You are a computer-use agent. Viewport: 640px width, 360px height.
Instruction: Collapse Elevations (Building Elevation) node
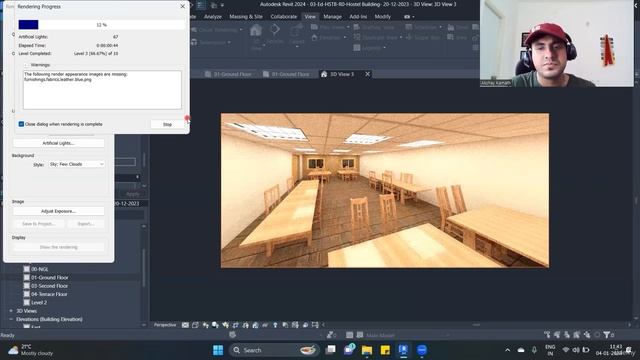11,319
